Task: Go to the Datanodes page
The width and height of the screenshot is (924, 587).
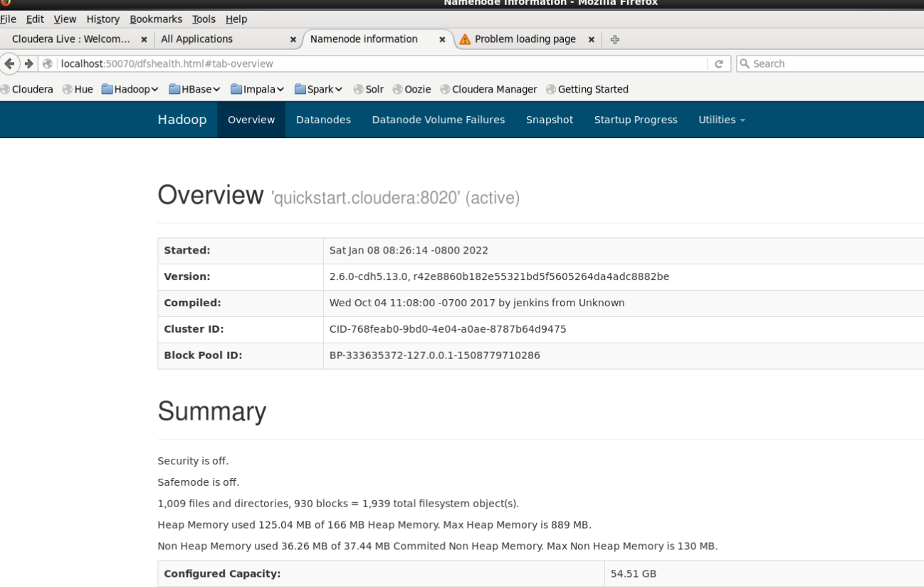Action: point(323,120)
